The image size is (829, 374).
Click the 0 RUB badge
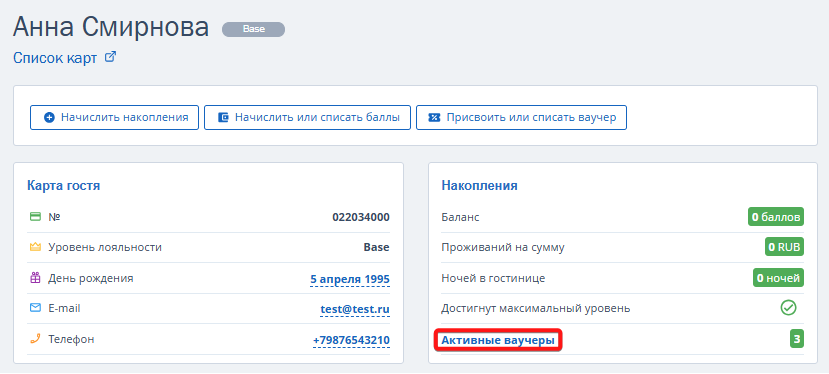pyautogui.click(x=784, y=247)
